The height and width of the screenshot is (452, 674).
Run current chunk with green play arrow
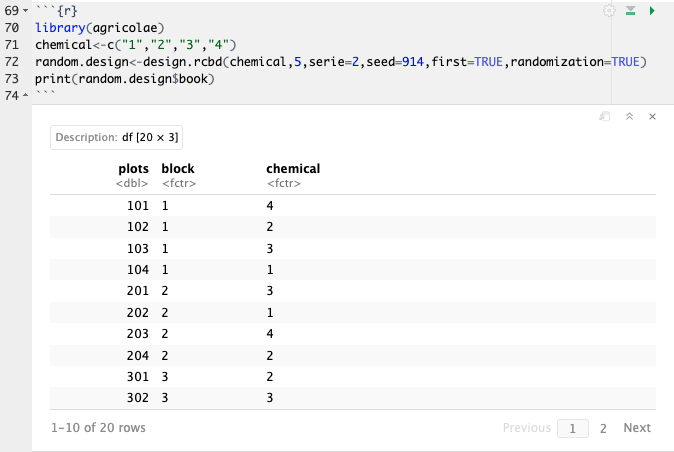(652, 10)
